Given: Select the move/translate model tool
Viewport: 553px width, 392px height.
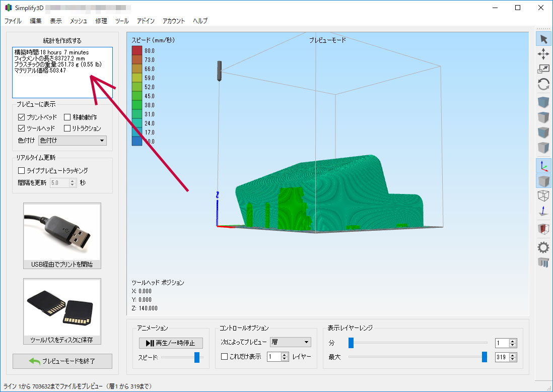Looking at the screenshot, I should 543,54.
